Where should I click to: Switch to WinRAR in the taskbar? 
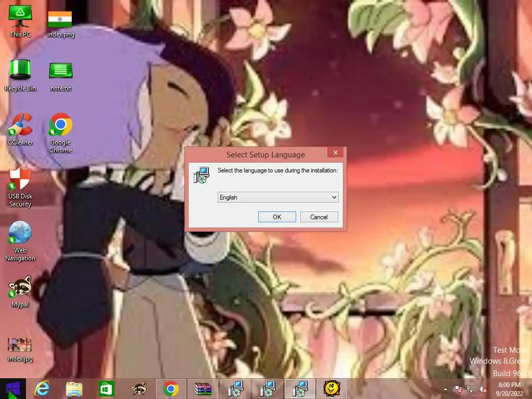tap(203, 389)
